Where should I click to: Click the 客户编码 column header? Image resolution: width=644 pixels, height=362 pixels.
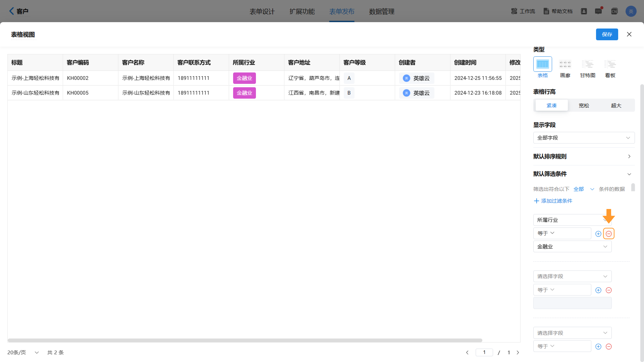tap(91, 63)
